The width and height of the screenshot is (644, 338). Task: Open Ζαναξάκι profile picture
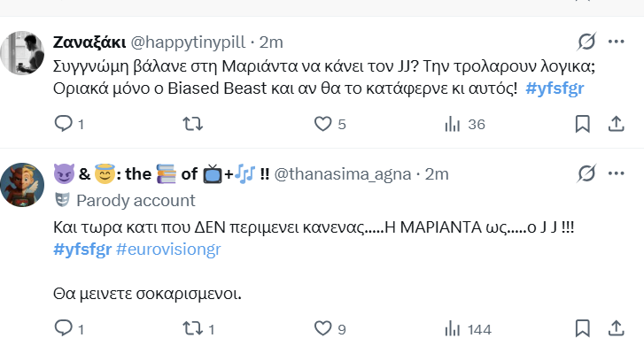[x=22, y=53]
